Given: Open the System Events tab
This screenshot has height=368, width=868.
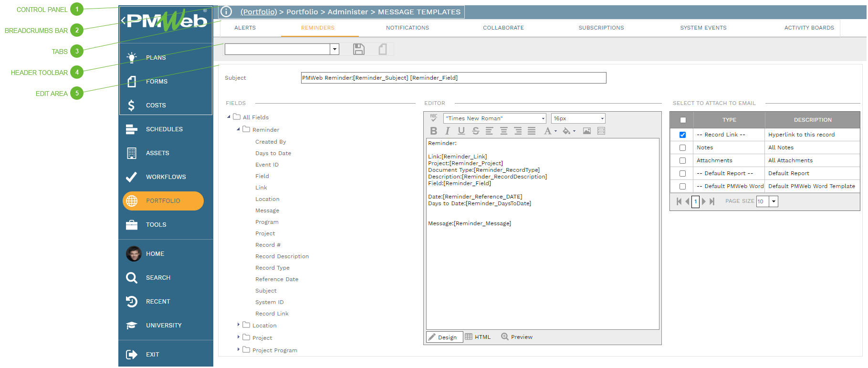Looking at the screenshot, I should [x=703, y=28].
